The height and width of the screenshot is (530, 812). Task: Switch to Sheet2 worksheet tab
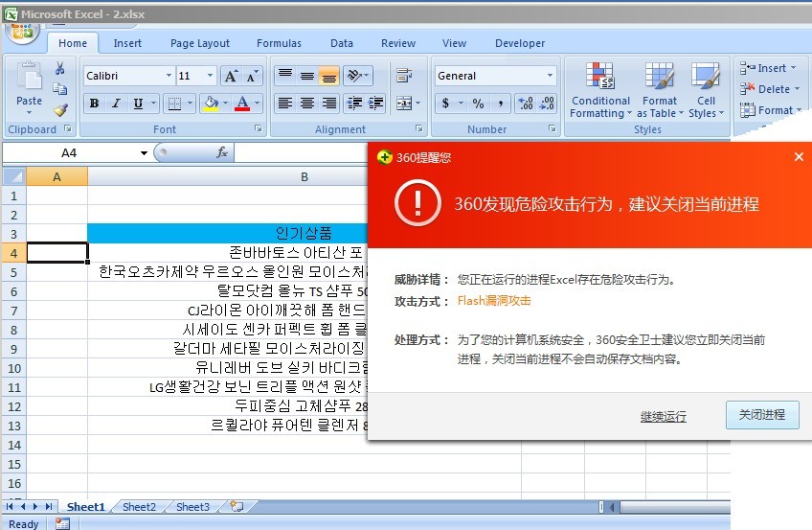[x=139, y=507]
